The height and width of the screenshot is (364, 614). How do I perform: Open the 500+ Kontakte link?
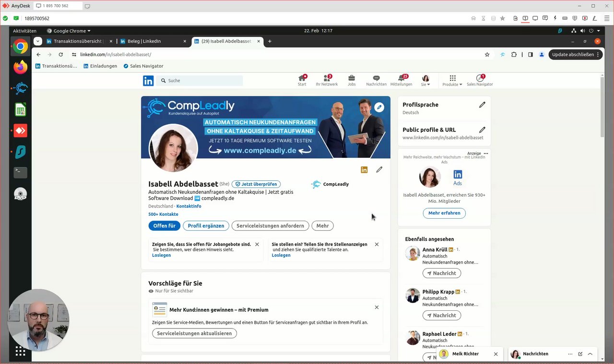(x=163, y=214)
